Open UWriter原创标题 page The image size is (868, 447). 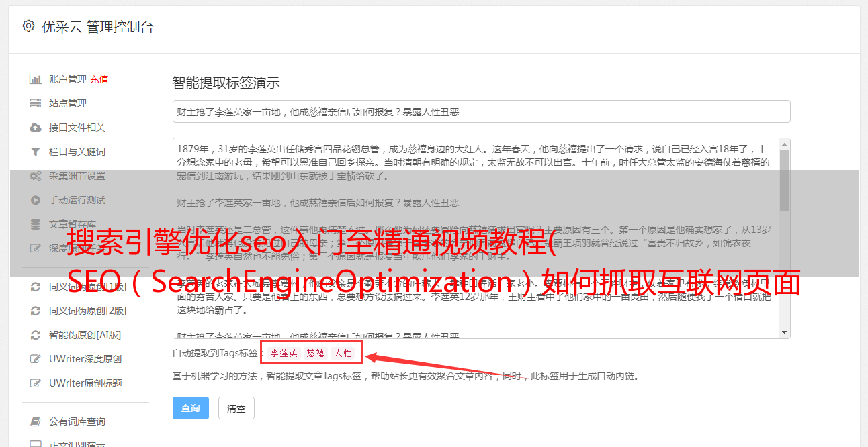(x=85, y=383)
